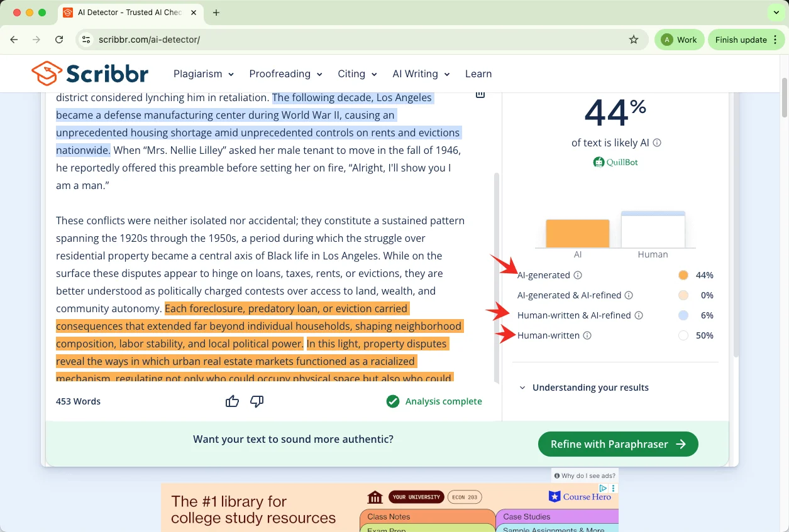Open the Plagiarism dropdown menu

click(x=204, y=74)
